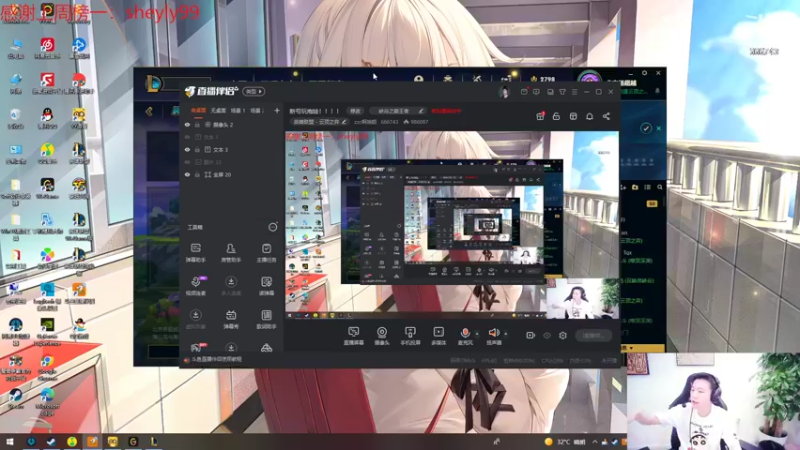800x450 pixels.
Task: Open the notification bell above the preview
Action: point(590,116)
